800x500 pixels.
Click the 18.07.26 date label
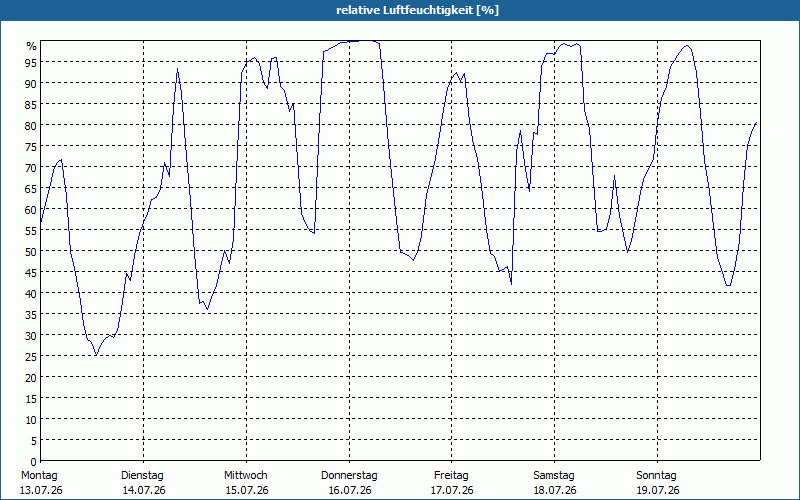point(555,490)
